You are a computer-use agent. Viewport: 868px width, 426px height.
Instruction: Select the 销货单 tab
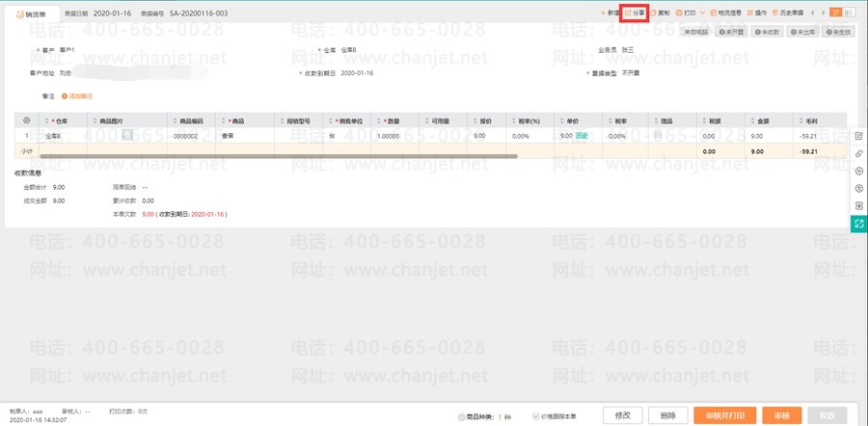tap(31, 13)
